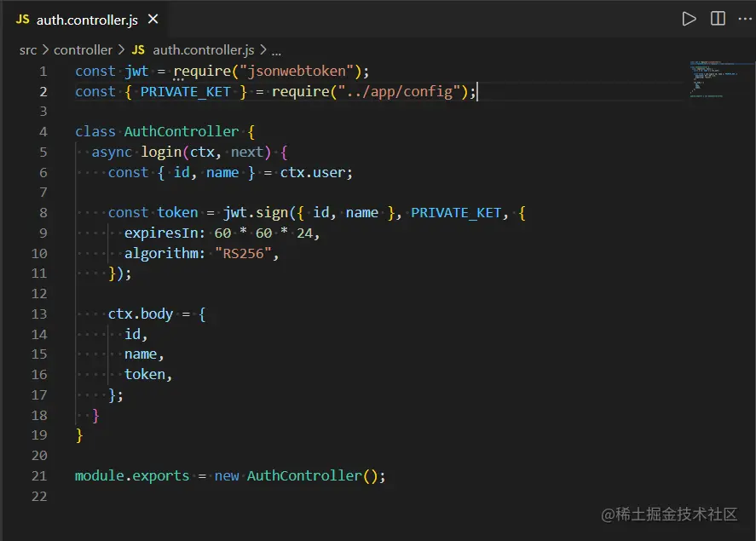Close the auth.controller.js tab
Viewport: 756px width, 541px height.
coord(153,20)
